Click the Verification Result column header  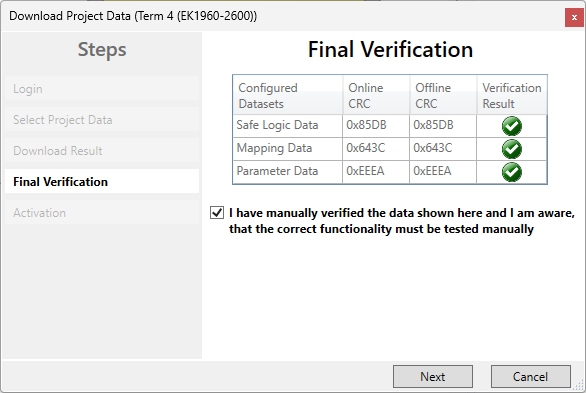click(512, 95)
